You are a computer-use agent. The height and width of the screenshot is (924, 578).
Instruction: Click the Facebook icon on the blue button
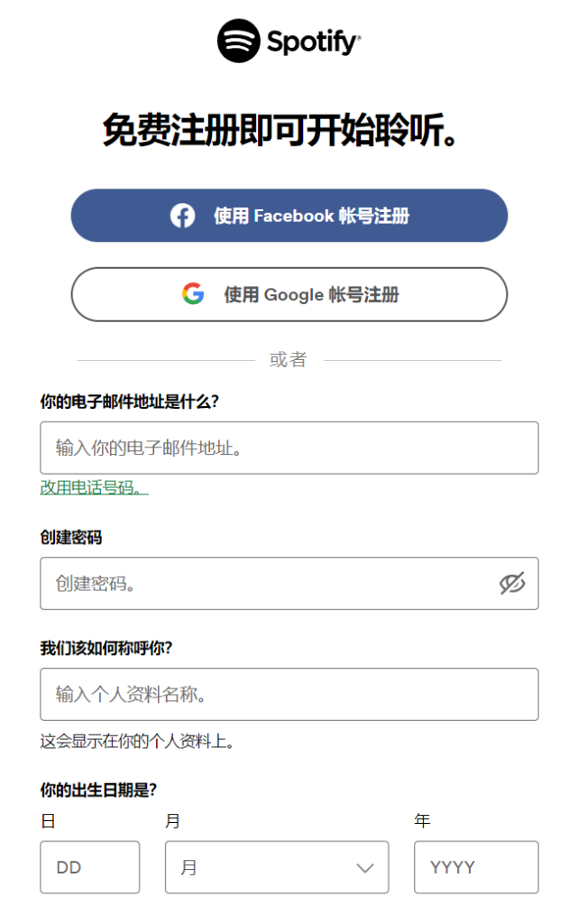click(x=183, y=215)
